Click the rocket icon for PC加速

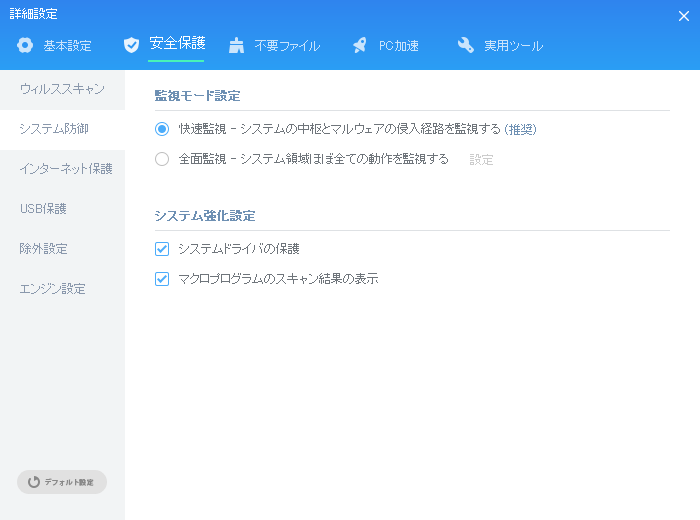point(360,45)
